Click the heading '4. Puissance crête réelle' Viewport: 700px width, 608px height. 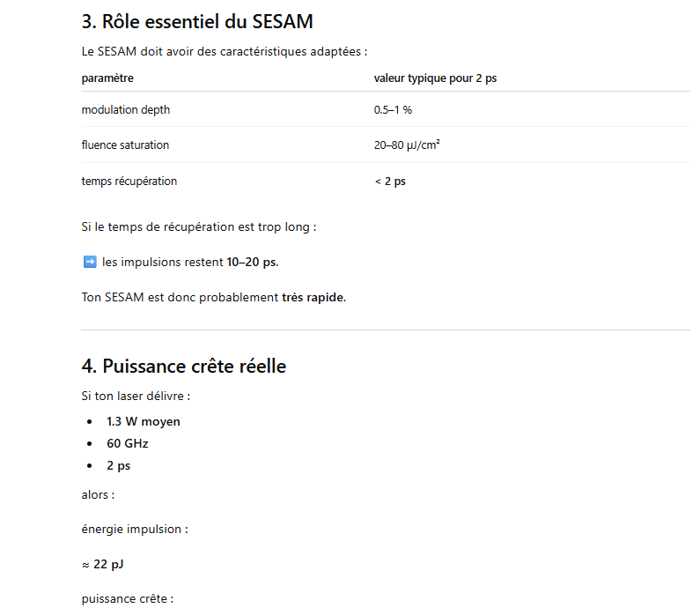coord(183,366)
